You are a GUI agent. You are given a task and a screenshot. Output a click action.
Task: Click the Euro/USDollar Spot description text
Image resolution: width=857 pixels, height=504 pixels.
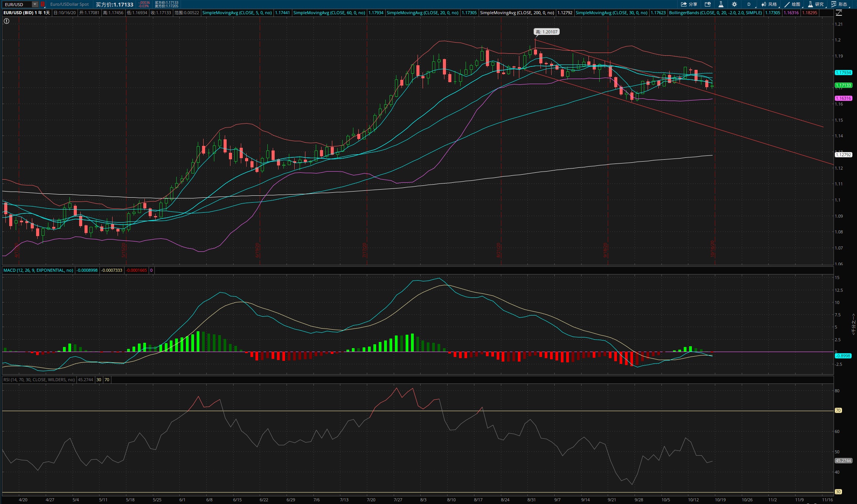pos(70,4)
